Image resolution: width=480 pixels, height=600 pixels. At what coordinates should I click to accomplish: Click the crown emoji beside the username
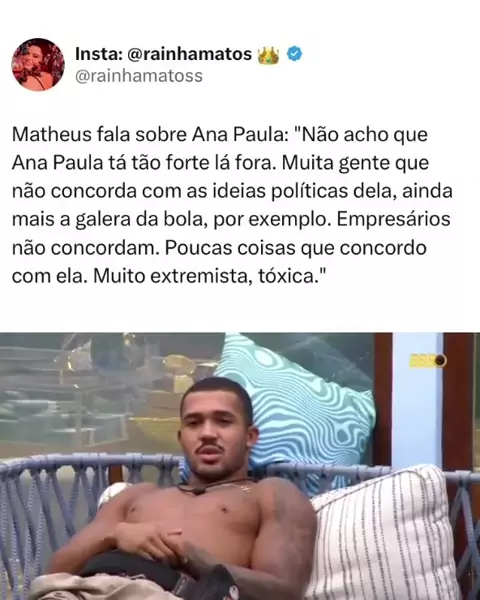coord(269,55)
